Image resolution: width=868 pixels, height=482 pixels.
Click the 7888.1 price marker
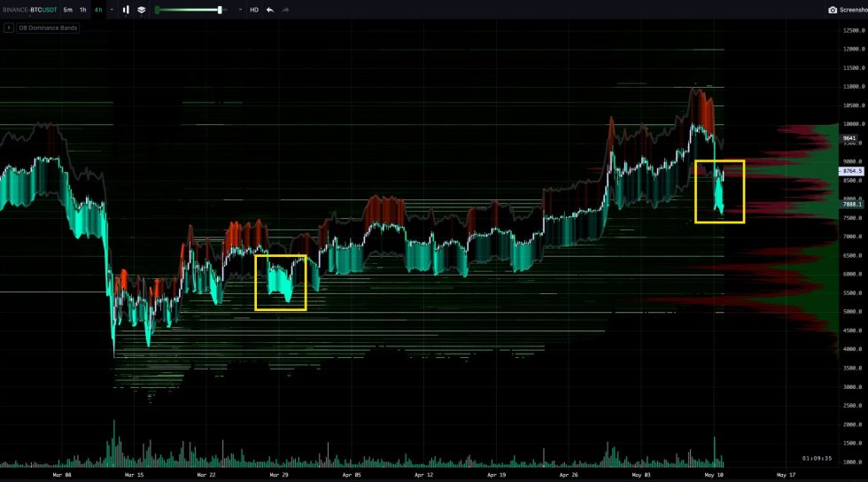click(851, 204)
